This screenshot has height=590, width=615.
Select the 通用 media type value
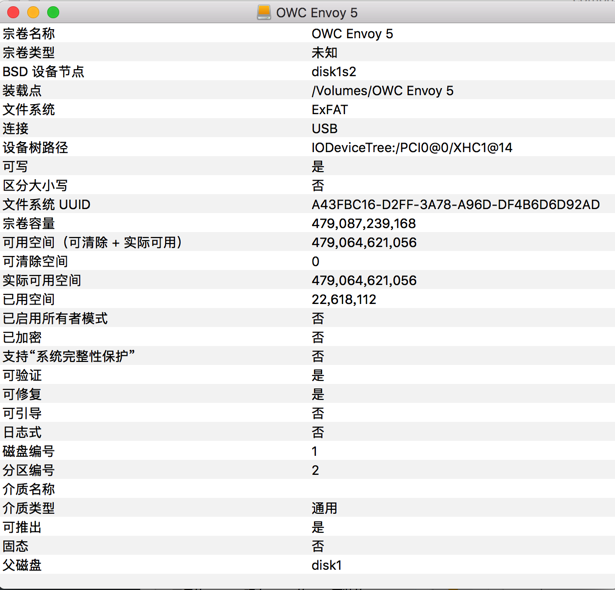coord(324,508)
